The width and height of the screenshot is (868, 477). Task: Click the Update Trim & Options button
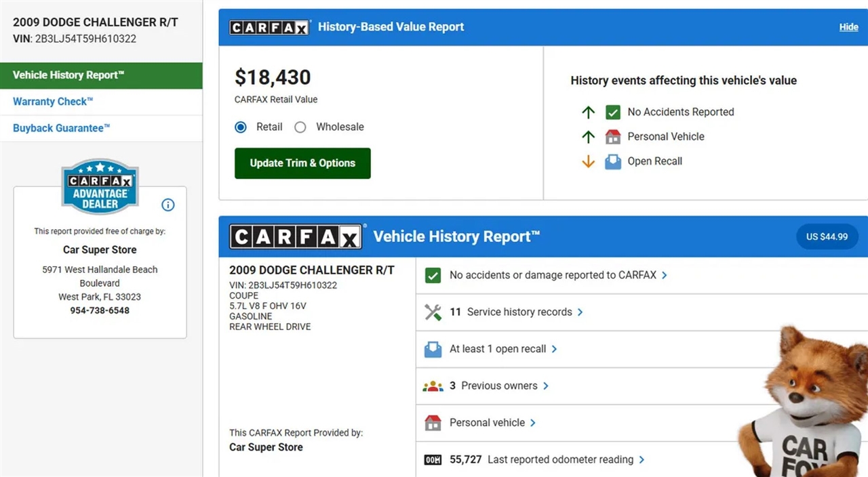coord(302,163)
